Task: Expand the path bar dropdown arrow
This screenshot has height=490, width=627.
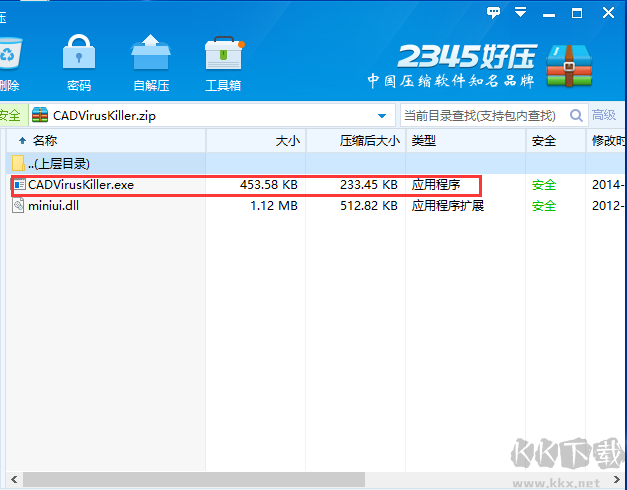Action: coord(382,116)
